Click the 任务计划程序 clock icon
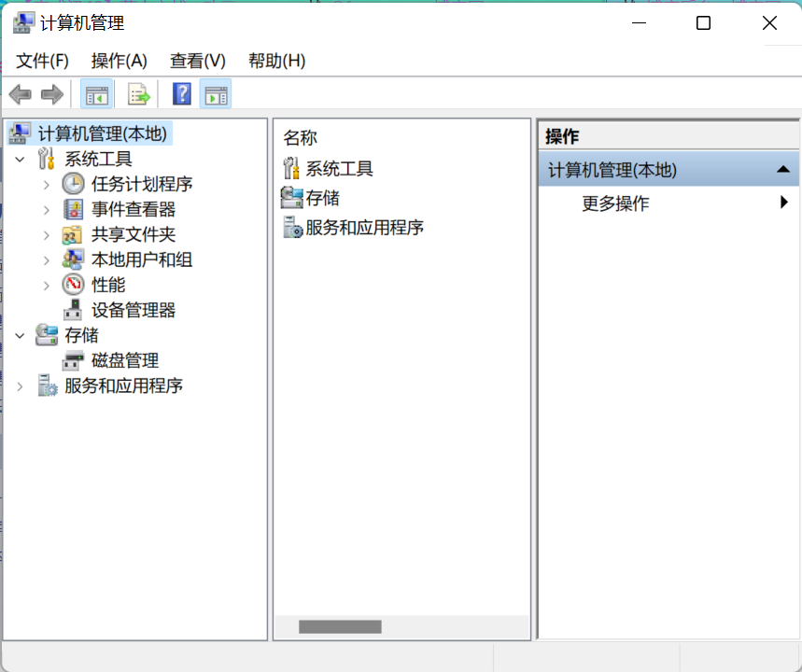The image size is (802, 672). [x=73, y=184]
